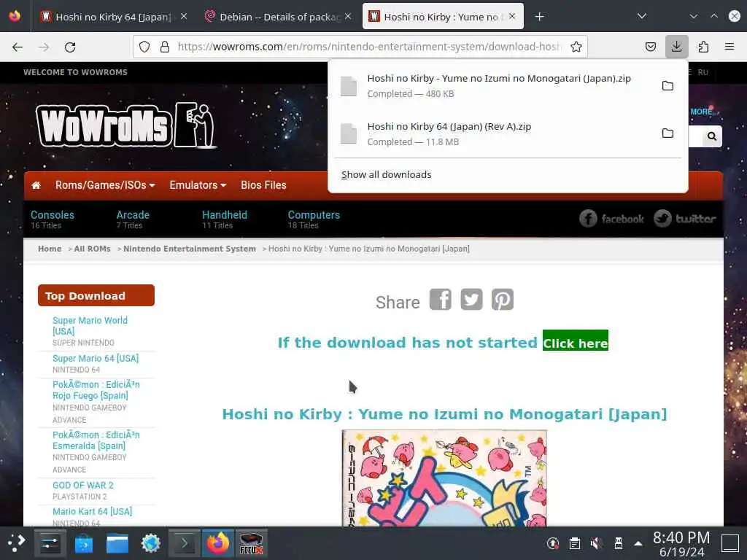The width and height of the screenshot is (747, 560).
Task: Expand the Emulators dropdown menu
Action: point(198,185)
